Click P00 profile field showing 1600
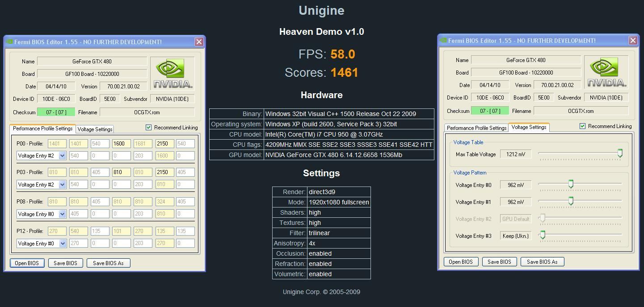This screenshot has width=644, height=307. pos(122,143)
